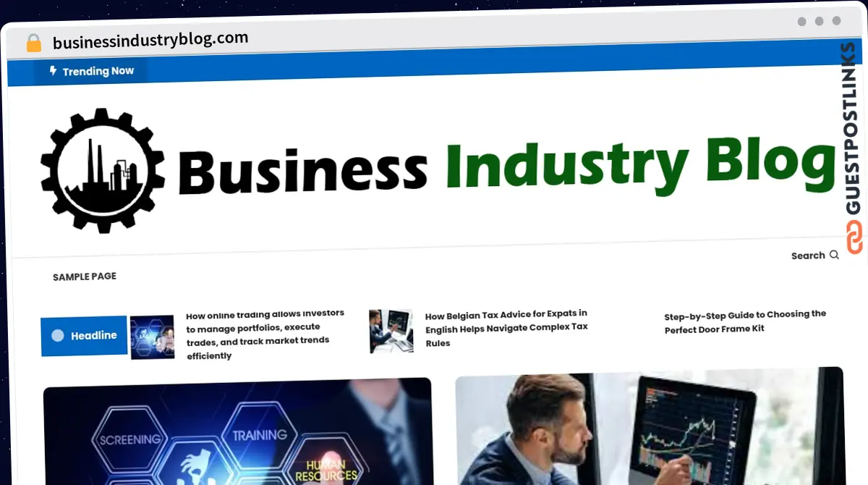Click the search magnifying glass icon
Screen dimensions: 868x485
[834, 255]
